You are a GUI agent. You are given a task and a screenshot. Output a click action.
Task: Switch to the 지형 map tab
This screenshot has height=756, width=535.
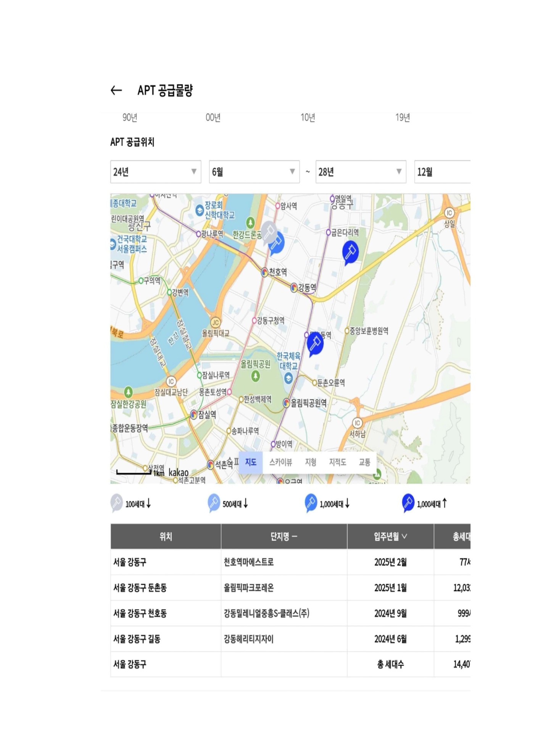point(311,462)
